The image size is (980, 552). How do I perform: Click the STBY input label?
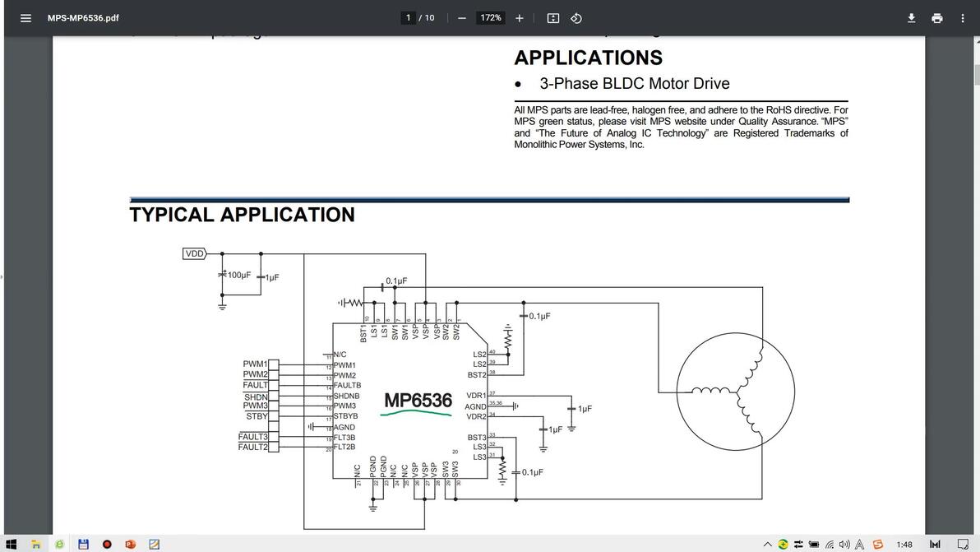click(257, 415)
